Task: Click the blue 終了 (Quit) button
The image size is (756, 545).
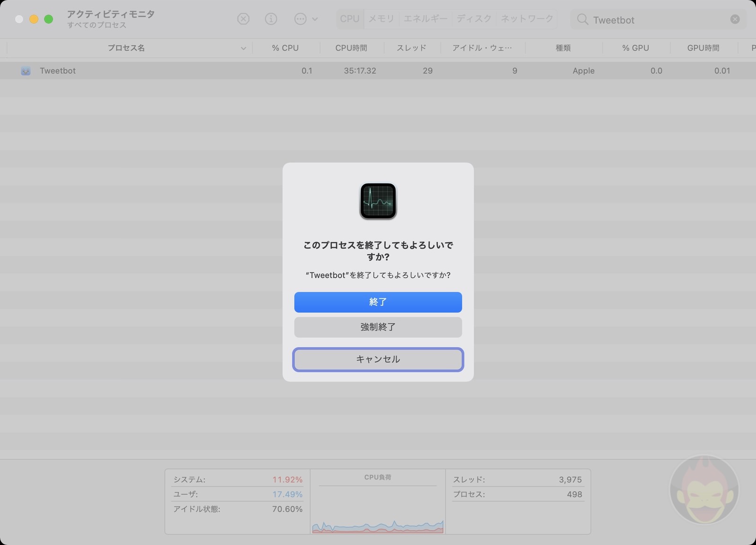Action: (x=378, y=302)
